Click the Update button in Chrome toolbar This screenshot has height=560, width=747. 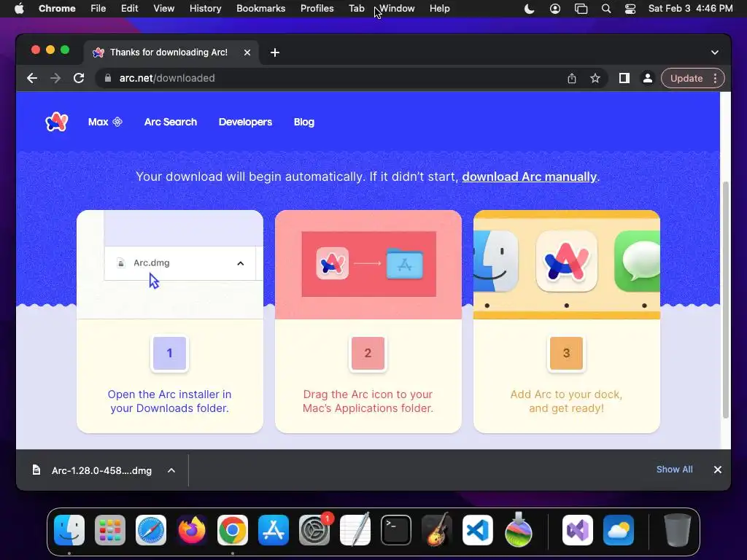coord(686,78)
